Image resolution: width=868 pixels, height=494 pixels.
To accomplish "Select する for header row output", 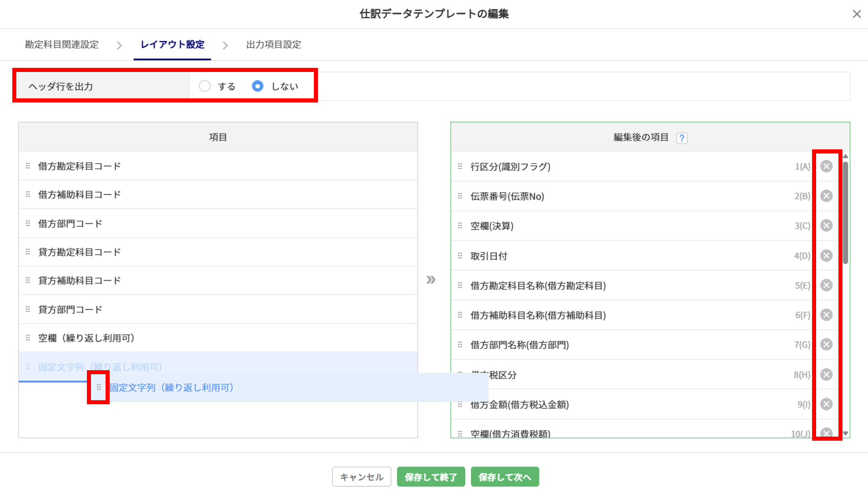I will (x=205, y=86).
